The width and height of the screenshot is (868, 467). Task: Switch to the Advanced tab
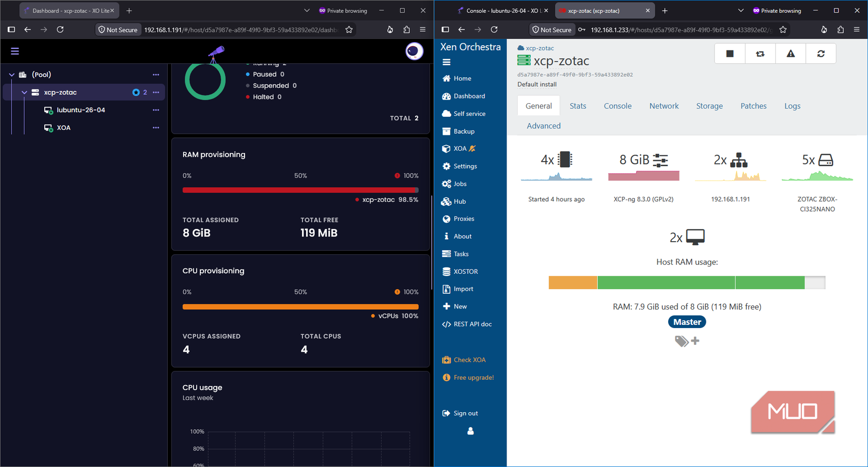pos(543,126)
